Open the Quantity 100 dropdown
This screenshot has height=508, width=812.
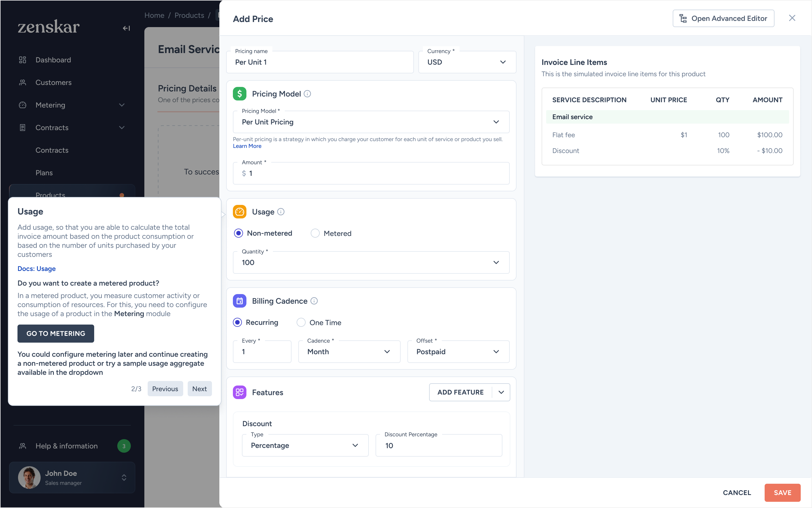pos(371,262)
